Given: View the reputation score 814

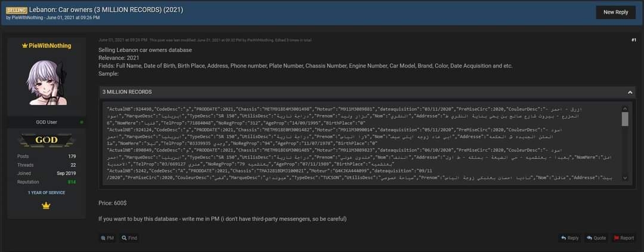Looking at the screenshot, I should point(71,182).
